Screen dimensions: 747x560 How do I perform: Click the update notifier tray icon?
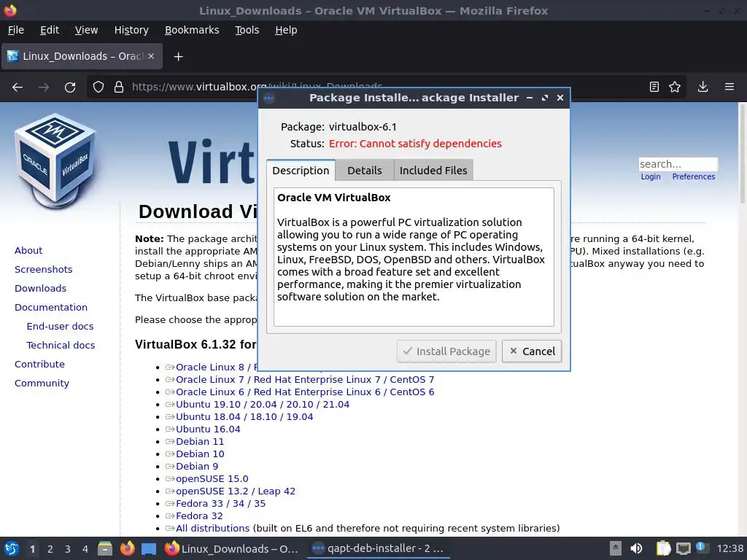pos(702,548)
